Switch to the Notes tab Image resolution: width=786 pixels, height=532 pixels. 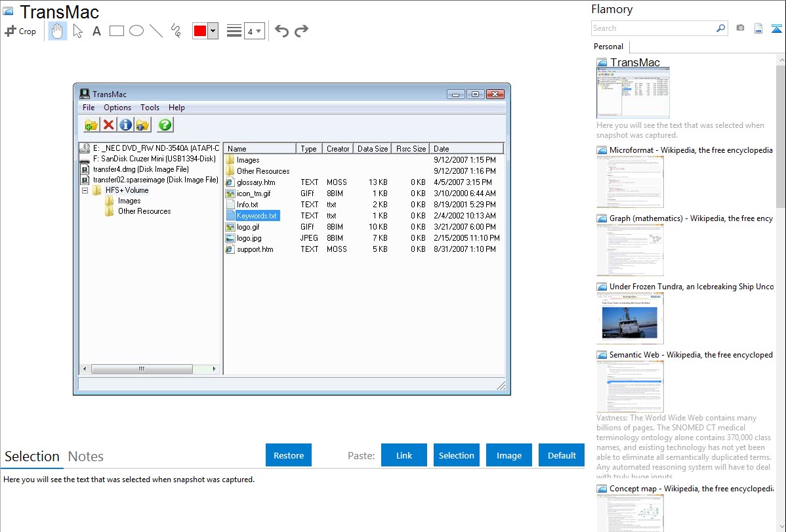click(86, 457)
